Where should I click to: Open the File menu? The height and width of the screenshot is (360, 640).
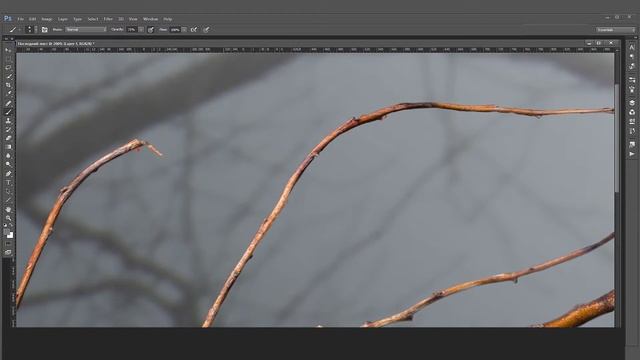click(20, 19)
